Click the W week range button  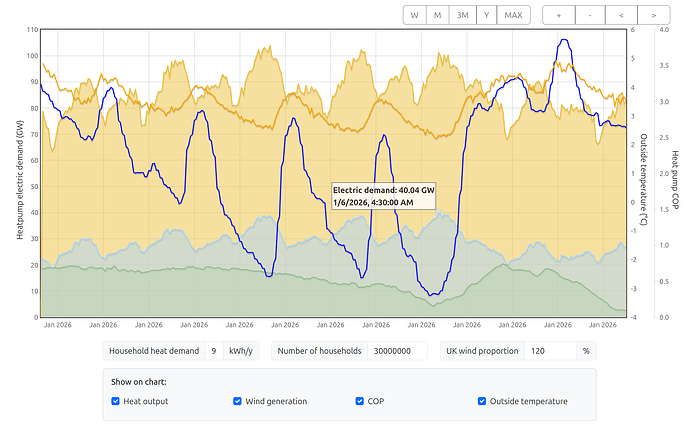pos(414,15)
